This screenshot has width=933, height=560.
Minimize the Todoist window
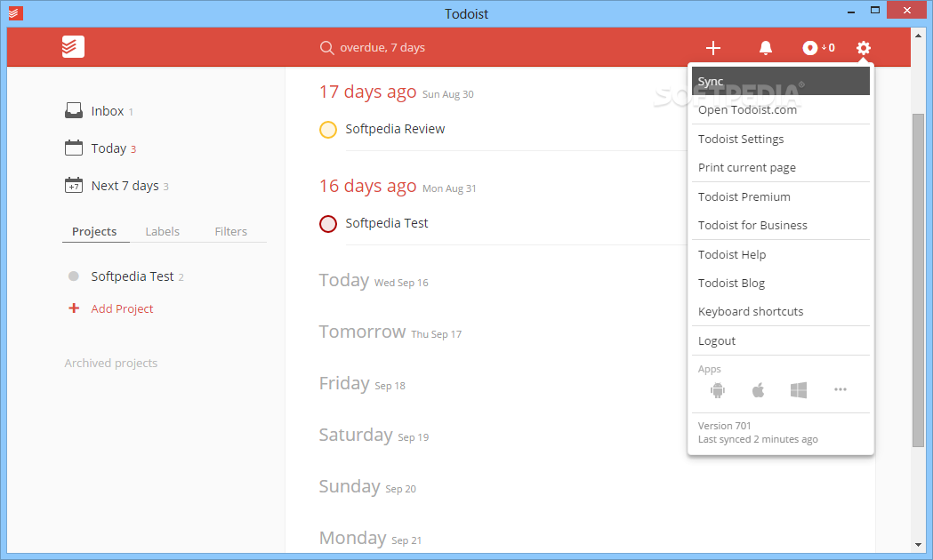[851, 12]
